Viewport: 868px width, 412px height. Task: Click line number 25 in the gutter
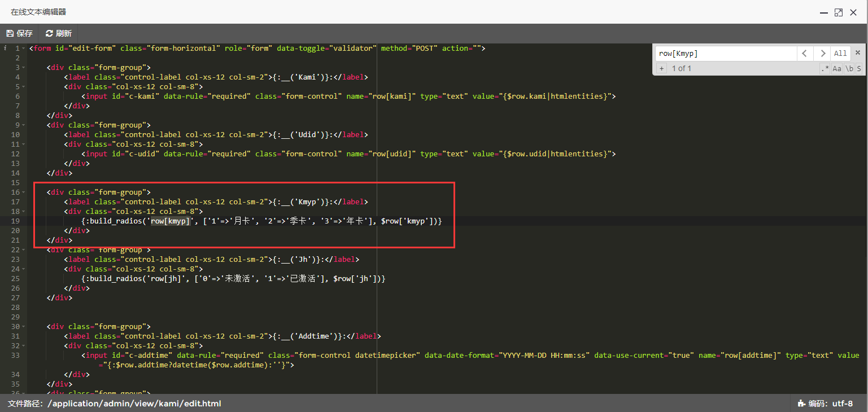pos(15,279)
